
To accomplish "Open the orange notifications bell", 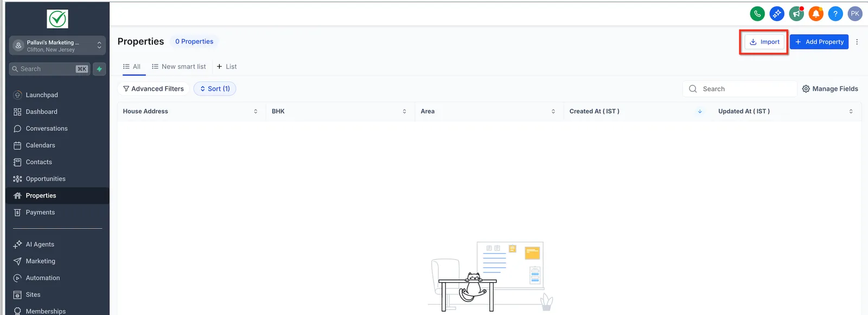I will tap(816, 14).
